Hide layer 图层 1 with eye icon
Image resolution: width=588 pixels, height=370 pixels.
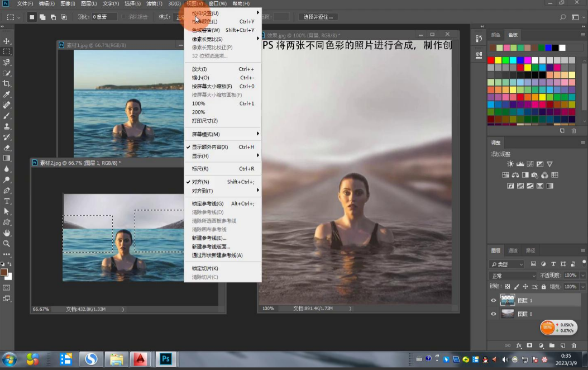(x=494, y=300)
